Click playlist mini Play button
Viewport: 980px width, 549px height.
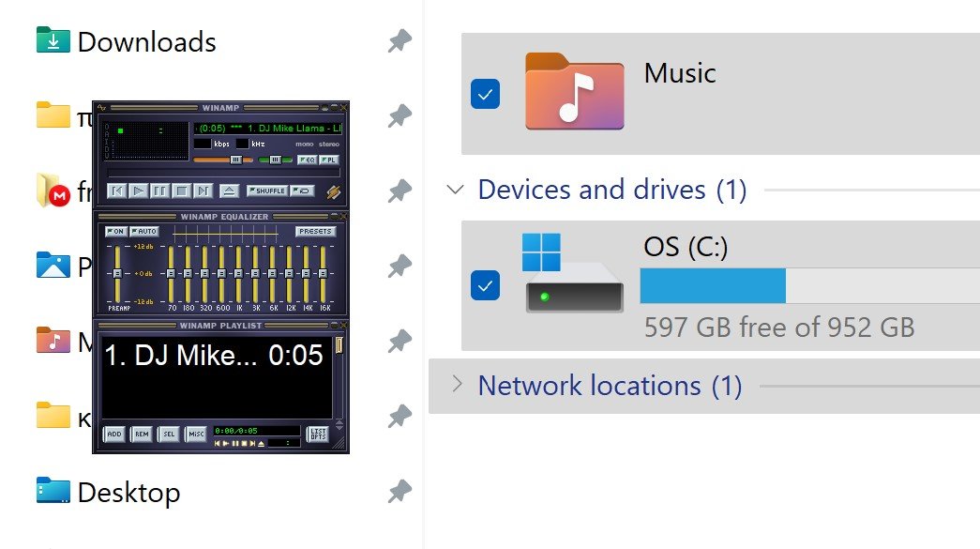point(226,443)
